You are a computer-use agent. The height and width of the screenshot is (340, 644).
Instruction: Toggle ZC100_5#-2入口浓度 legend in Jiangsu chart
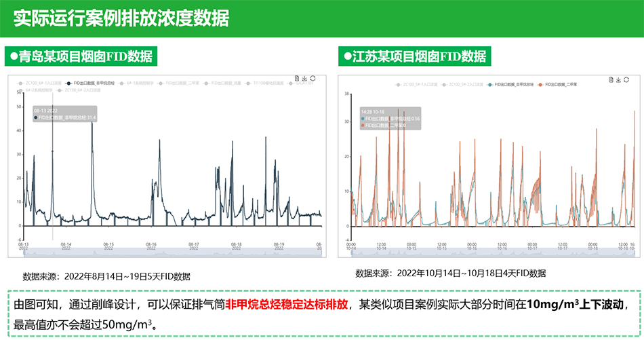[x=462, y=85]
